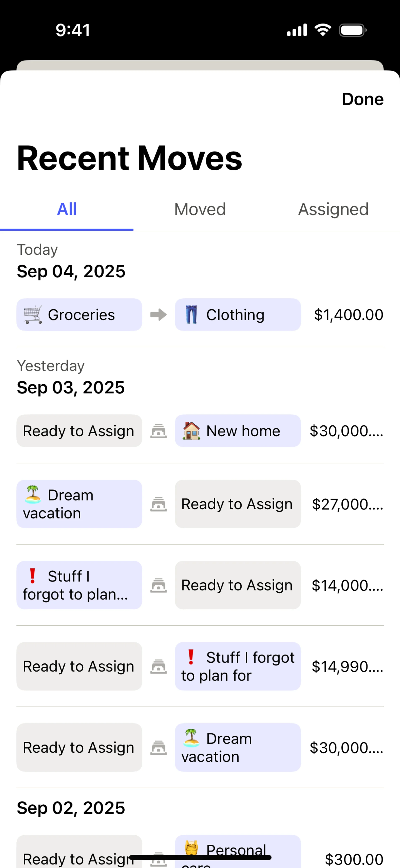Tap the assign icon in the $14,990 row
The width and height of the screenshot is (400, 868).
(158, 666)
